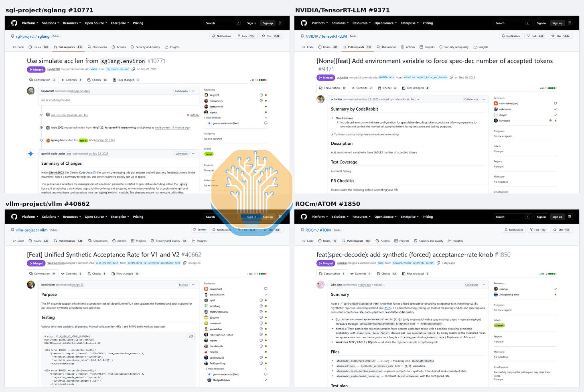Click Sign up on the TensorRT-LLM page
Viewport: 584px width, 392px height.
[x=557, y=23]
